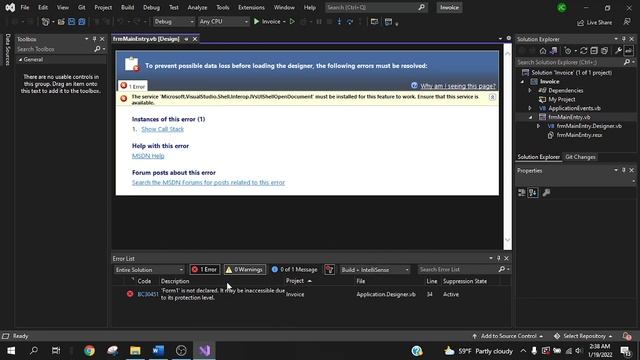Expand the Dependencies node
This screenshot has width=640, height=360.
pos(530,91)
